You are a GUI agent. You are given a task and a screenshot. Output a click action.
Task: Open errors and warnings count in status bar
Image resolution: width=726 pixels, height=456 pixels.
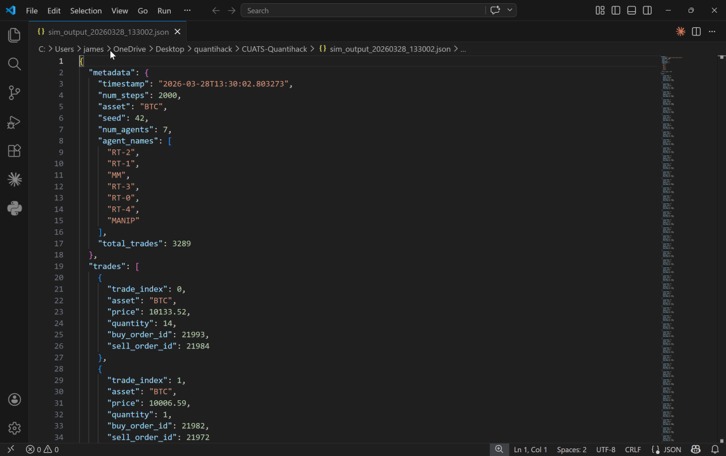(x=42, y=450)
